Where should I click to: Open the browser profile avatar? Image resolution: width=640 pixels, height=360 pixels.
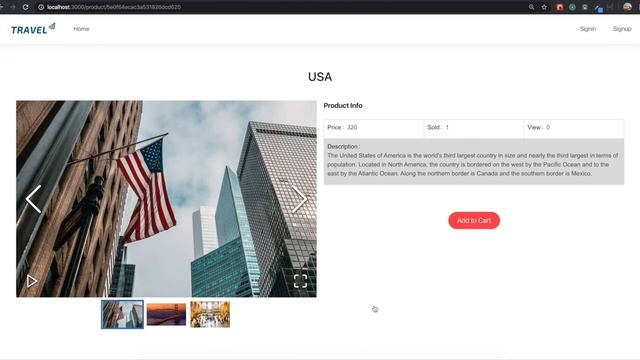point(627,7)
